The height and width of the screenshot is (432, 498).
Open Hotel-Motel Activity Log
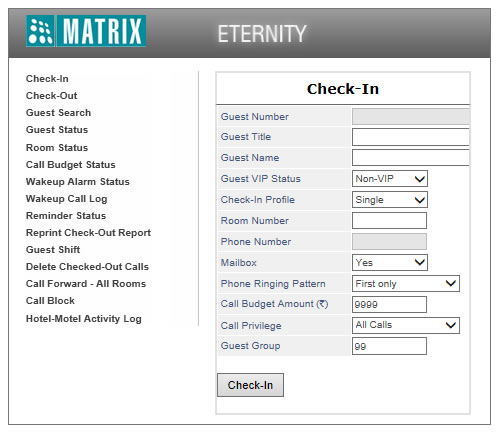tap(84, 319)
